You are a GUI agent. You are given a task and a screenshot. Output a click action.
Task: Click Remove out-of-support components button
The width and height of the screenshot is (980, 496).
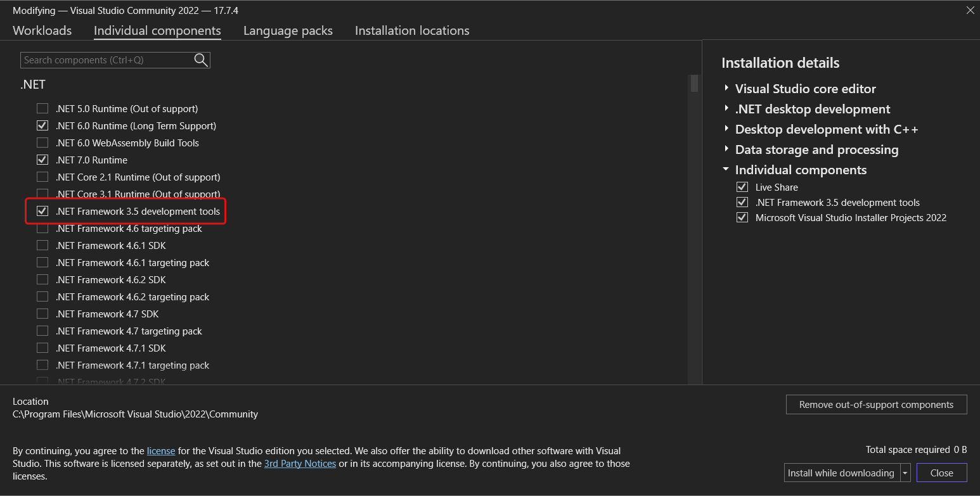[876, 405]
